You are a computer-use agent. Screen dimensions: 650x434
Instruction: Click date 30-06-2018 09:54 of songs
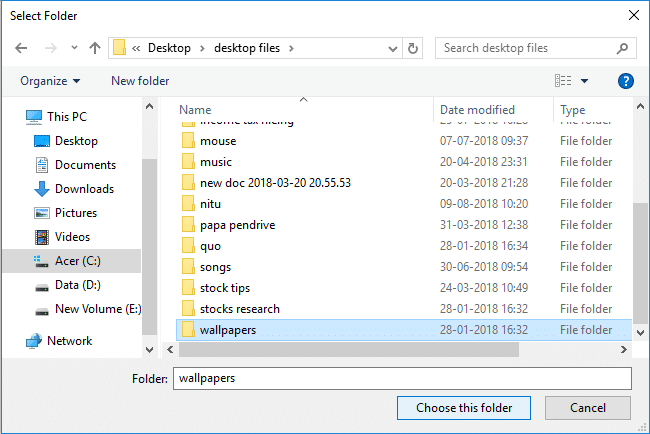pos(484,267)
